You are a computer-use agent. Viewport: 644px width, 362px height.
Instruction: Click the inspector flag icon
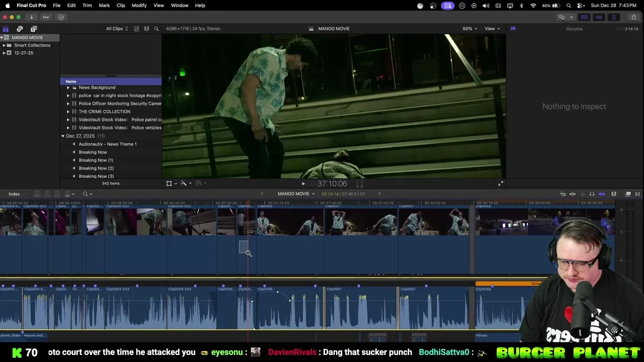coord(513,29)
